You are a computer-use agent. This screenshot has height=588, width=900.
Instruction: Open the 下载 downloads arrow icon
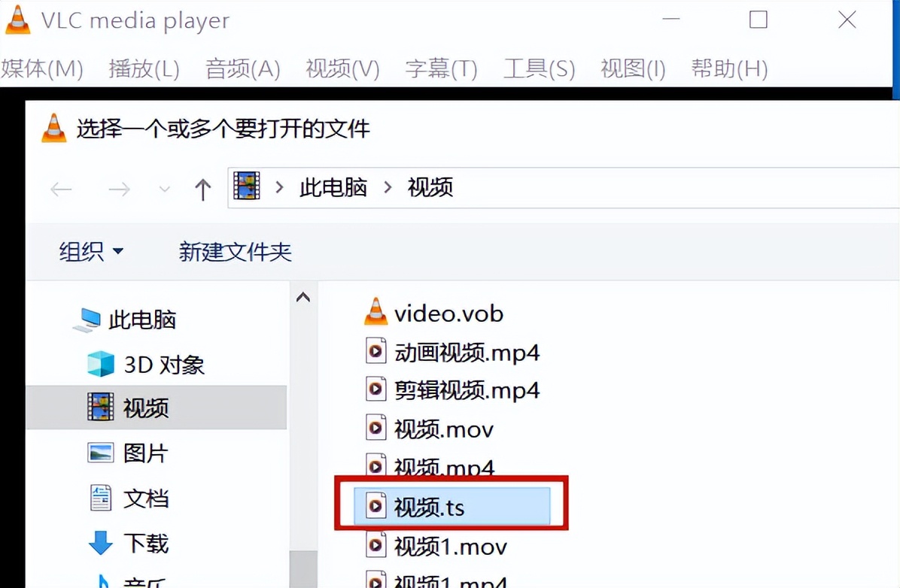[100, 542]
